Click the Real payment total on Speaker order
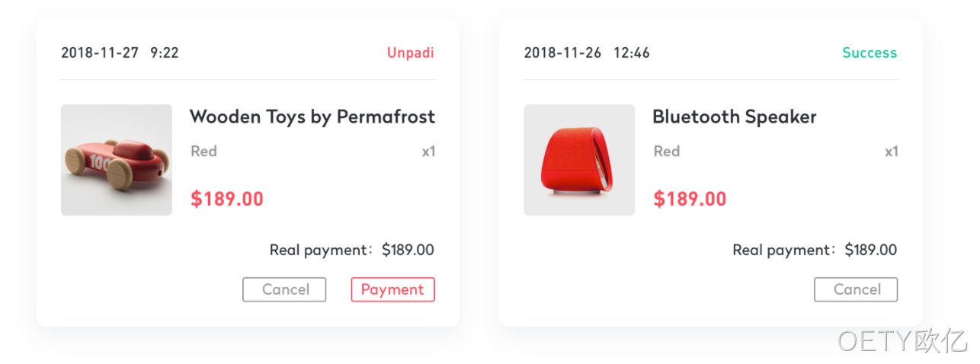This screenshot has height=364, width=980. click(815, 250)
